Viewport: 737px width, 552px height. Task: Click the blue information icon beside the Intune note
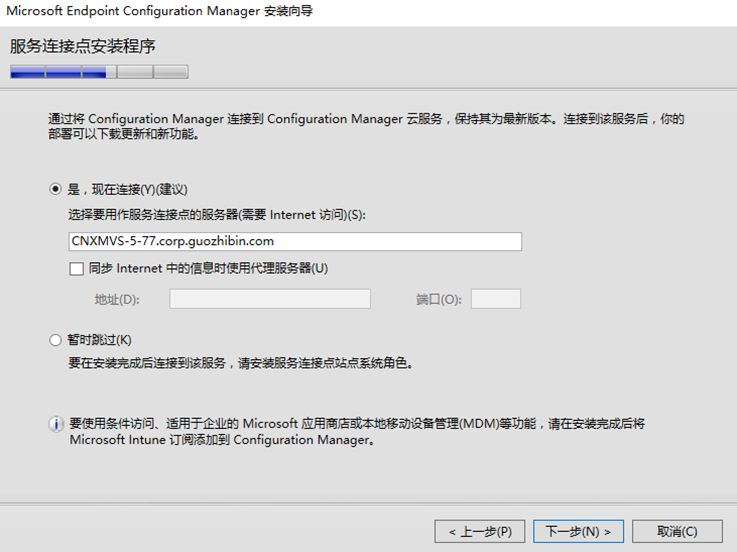click(x=56, y=425)
